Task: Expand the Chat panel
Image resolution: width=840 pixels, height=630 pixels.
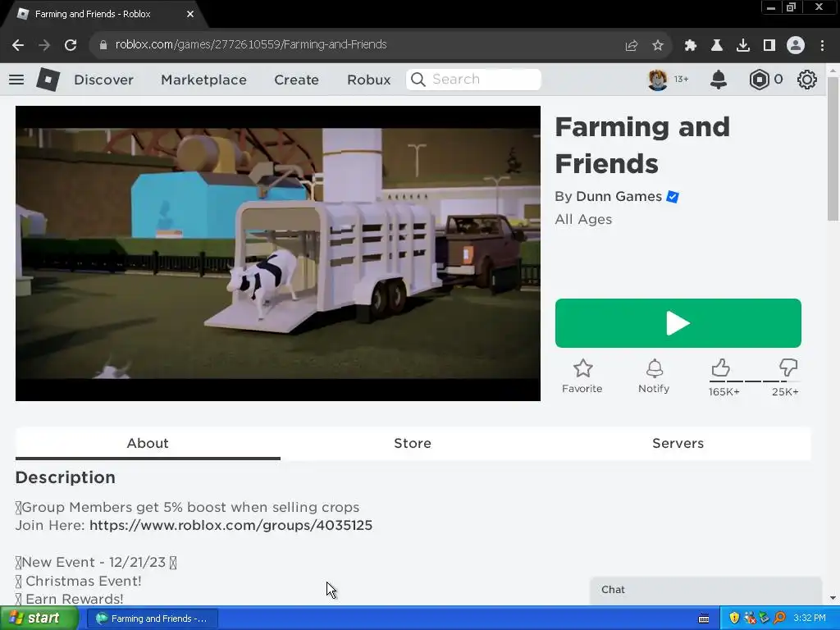Action: point(705,590)
